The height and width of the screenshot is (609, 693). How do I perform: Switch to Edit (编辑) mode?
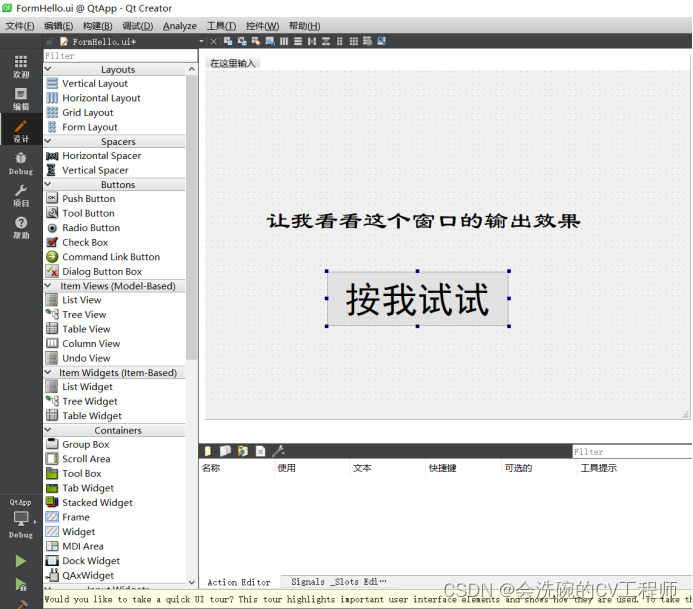(x=20, y=99)
